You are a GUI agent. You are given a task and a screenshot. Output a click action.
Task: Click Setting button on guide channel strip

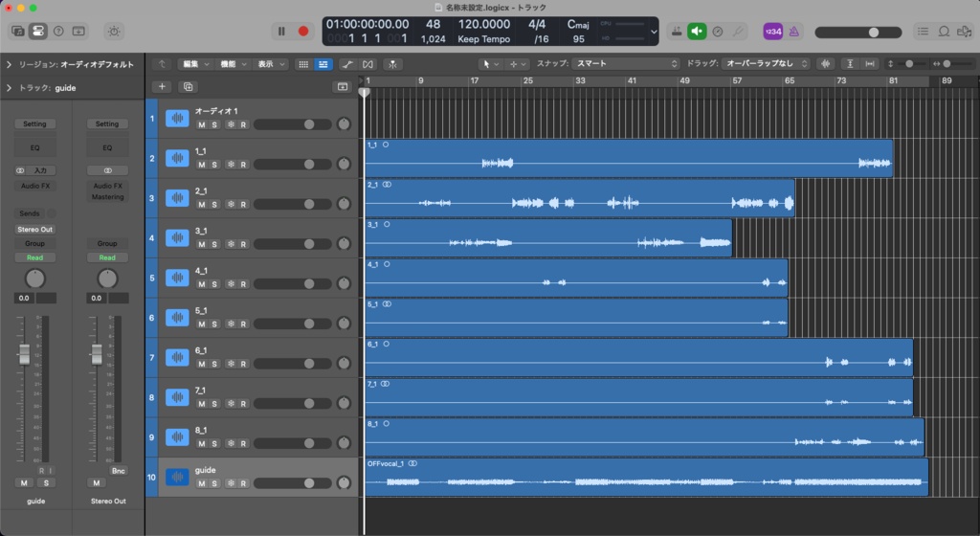tap(34, 123)
